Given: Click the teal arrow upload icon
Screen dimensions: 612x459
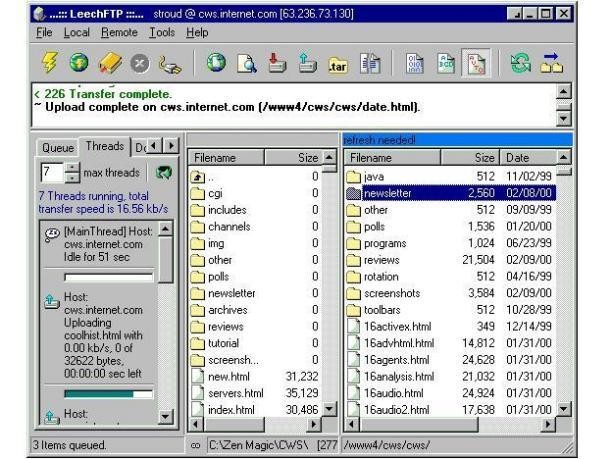Looking at the screenshot, I should (x=308, y=63).
